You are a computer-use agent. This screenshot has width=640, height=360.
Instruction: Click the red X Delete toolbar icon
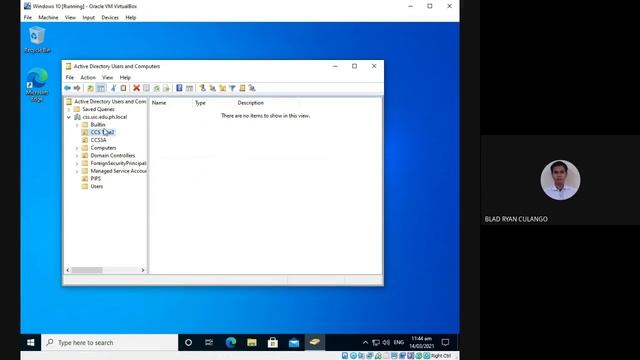[x=136, y=88]
